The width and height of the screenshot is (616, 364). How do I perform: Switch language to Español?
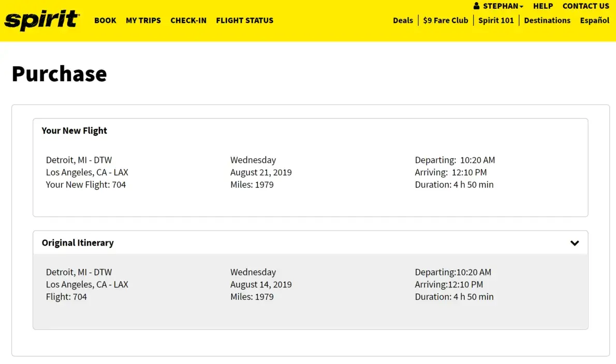pos(594,20)
